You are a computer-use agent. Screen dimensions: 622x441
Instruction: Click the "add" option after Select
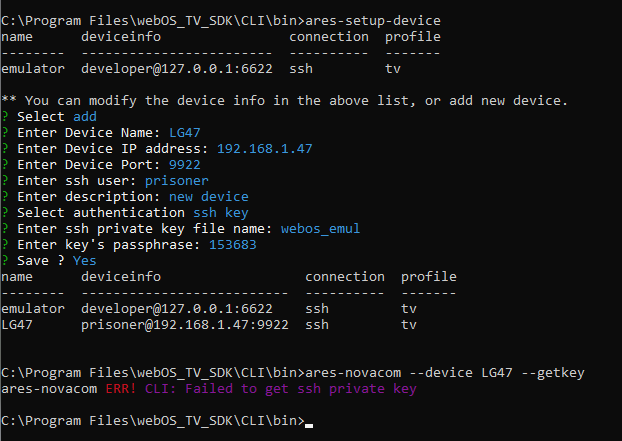point(85,117)
